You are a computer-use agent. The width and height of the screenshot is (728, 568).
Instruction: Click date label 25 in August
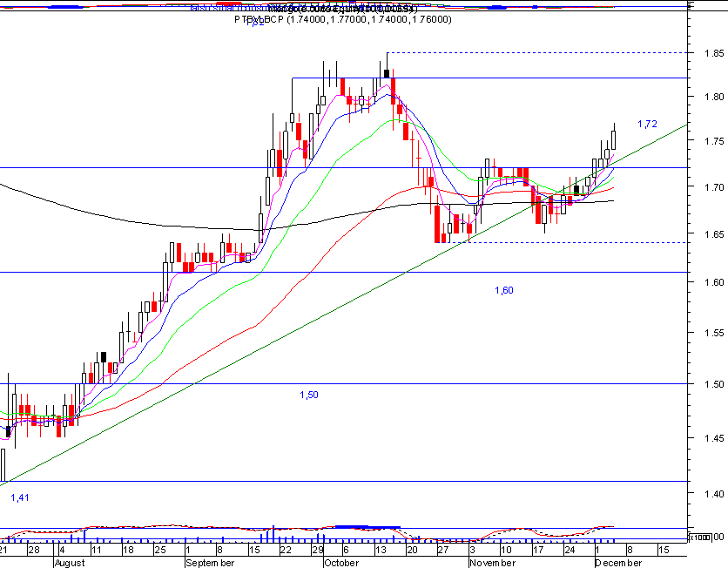[x=159, y=550]
